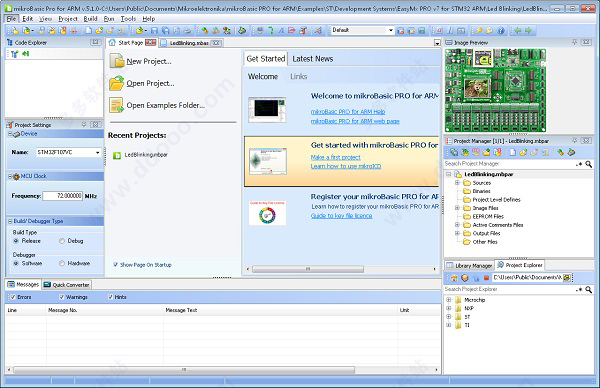600x388 pixels.
Task: Open the mikroBasic PRO for ARM Help link
Action: [348, 112]
